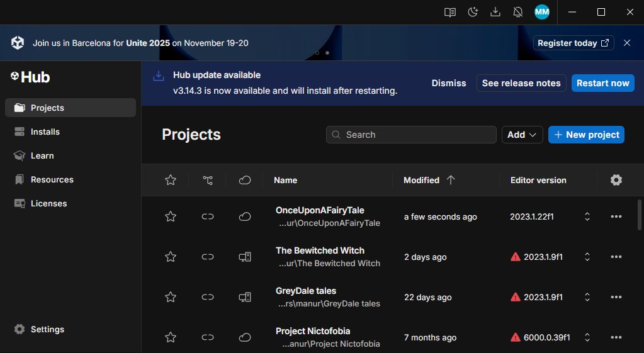This screenshot has width=644, height=353.
Task: Click the warning icon on The Bewitched Witch
Action: (x=515, y=257)
